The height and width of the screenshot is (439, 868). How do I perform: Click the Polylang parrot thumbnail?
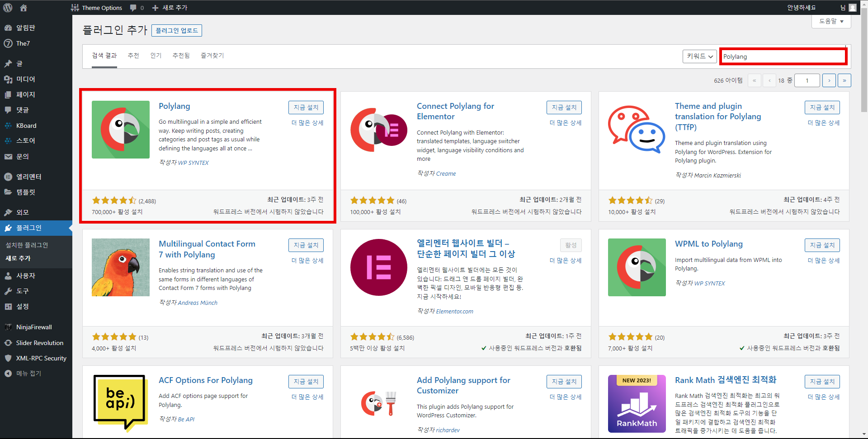[121, 130]
